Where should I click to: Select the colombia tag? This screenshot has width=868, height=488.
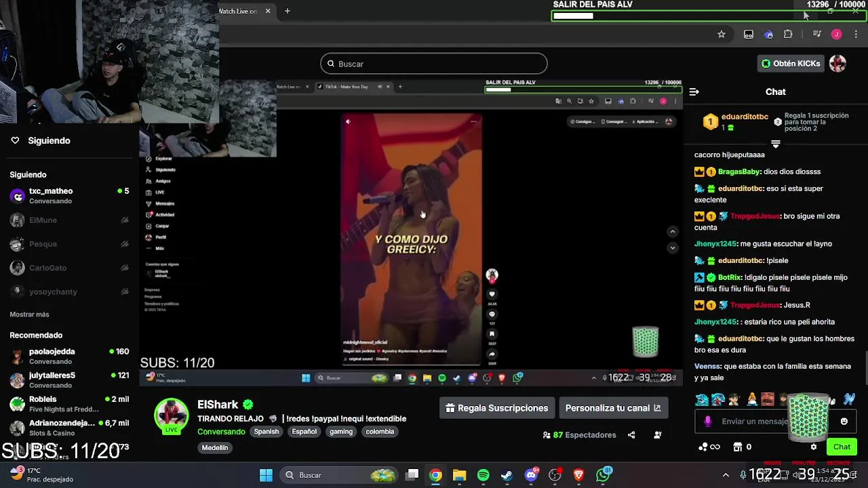pos(380,432)
